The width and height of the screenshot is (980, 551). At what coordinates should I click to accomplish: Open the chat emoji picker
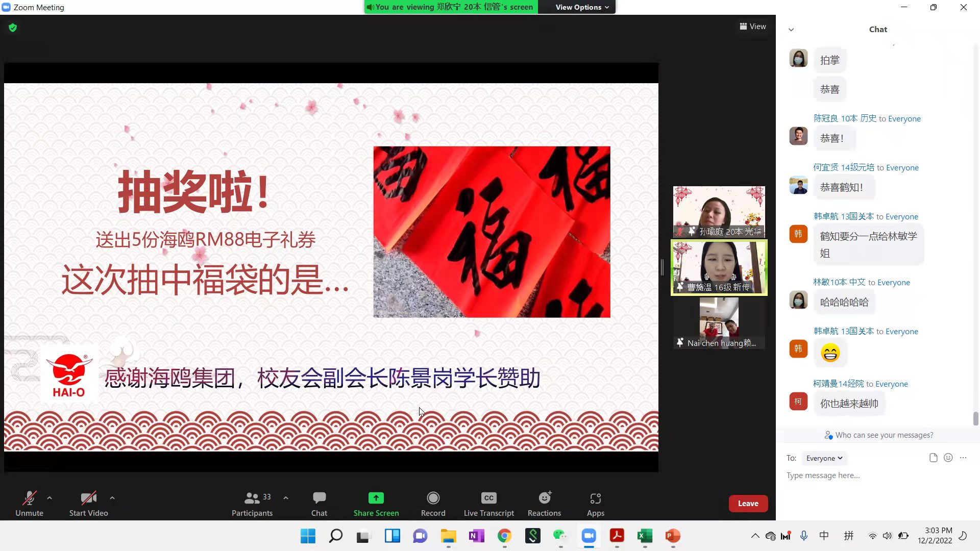click(x=948, y=458)
